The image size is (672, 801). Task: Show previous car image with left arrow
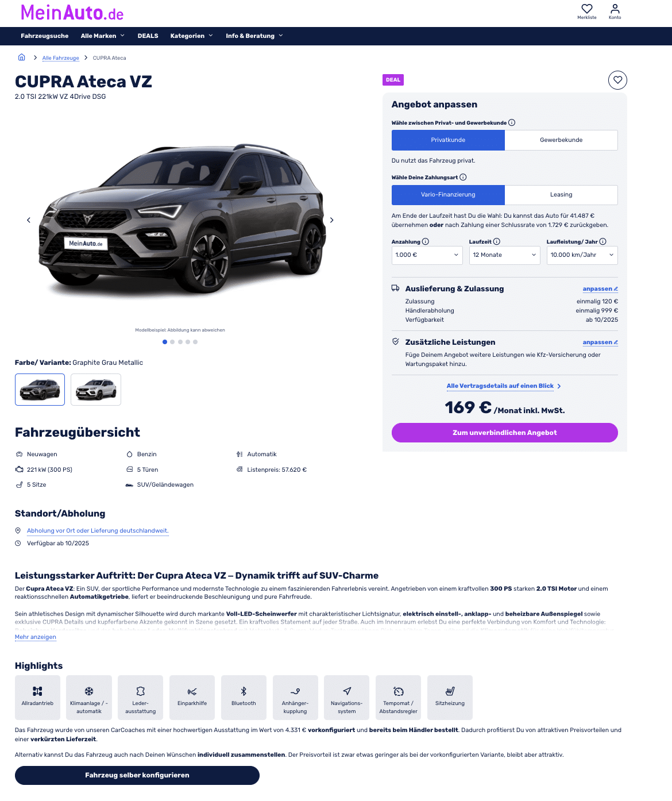[29, 220]
